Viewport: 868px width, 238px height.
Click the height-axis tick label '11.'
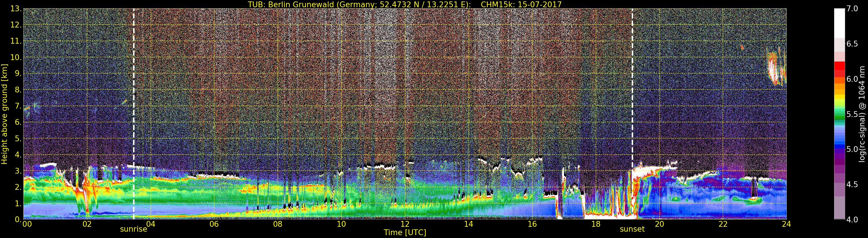[x=16, y=41]
